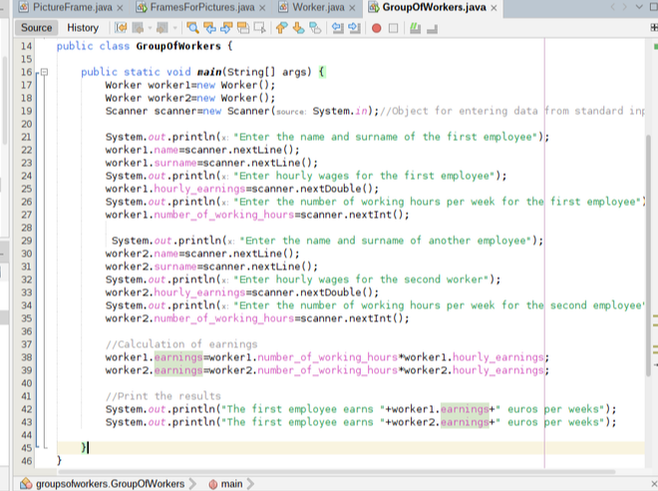Close the PictureFrame.java tab
Screen dimensions: 658x491
tap(120, 8)
